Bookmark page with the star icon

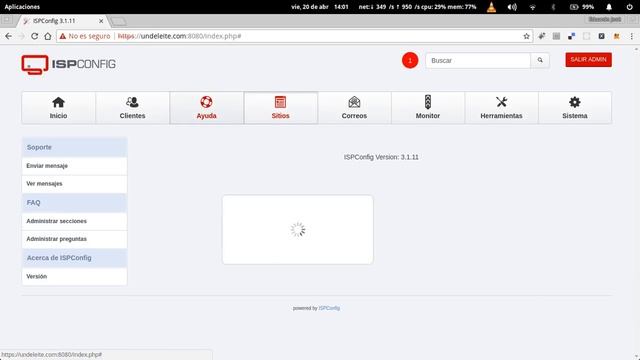coord(527,36)
